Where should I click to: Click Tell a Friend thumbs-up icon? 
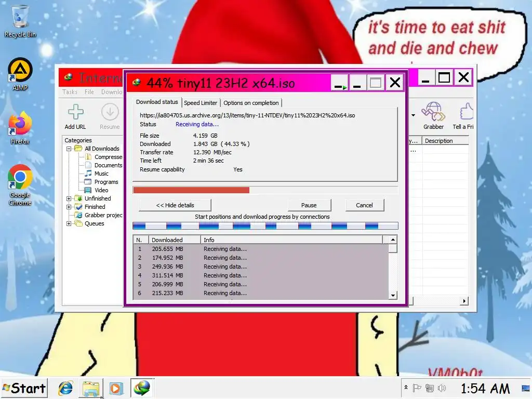click(x=464, y=116)
